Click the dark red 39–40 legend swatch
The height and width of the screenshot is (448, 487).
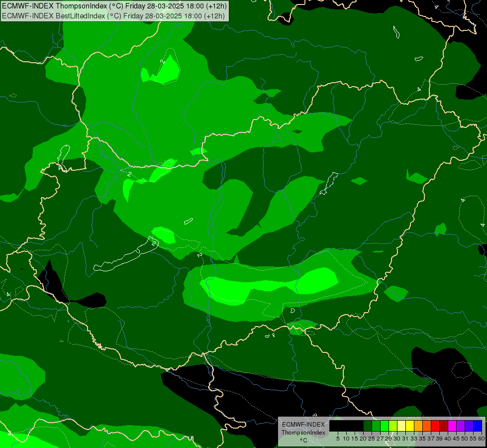coord(444,426)
